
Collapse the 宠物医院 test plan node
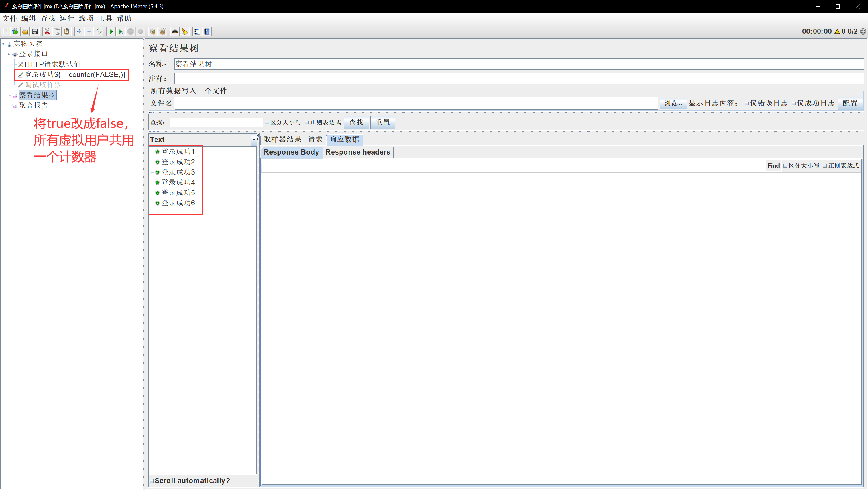tap(3, 44)
